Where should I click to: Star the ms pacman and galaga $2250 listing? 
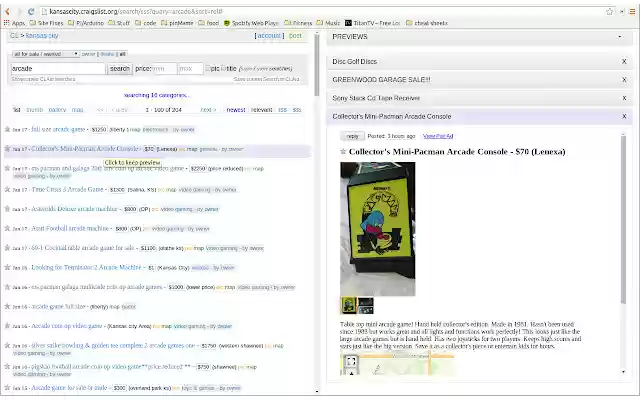(7, 168)
